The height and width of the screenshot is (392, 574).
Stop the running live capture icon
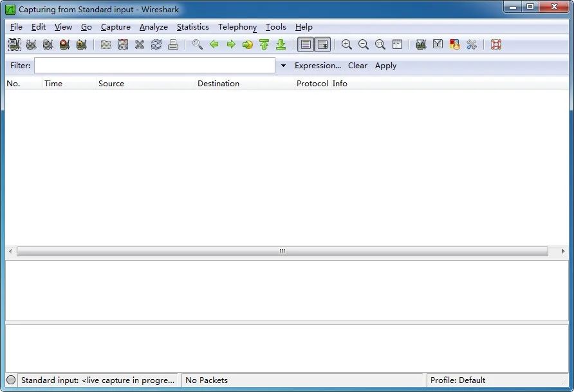pyautogui.click(x=65, y=44)
